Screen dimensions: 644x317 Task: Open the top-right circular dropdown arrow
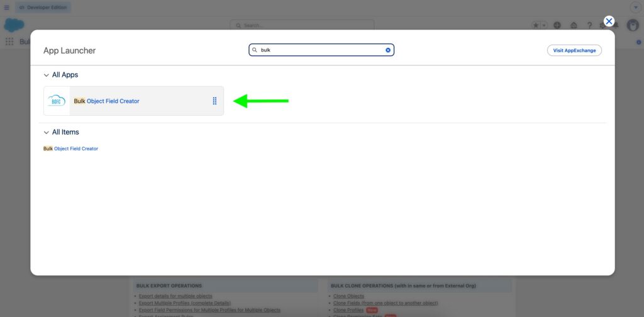pyautogui.click(x=635, y=8)
